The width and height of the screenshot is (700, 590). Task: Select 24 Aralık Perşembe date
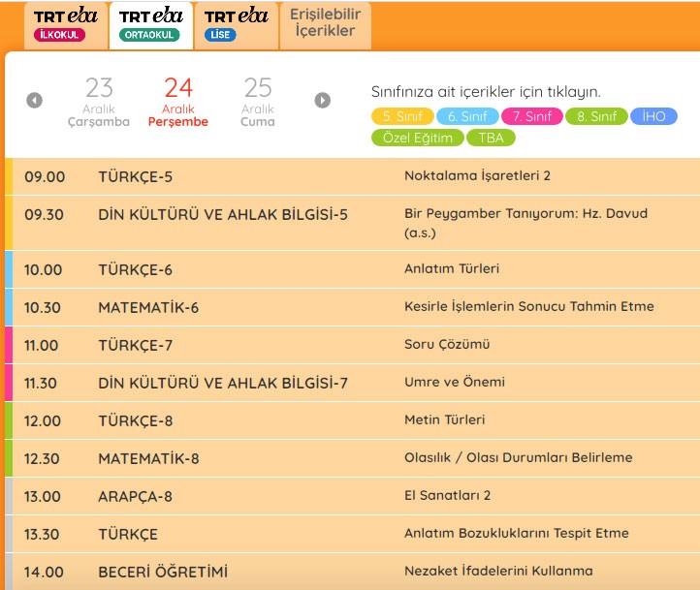178,102
